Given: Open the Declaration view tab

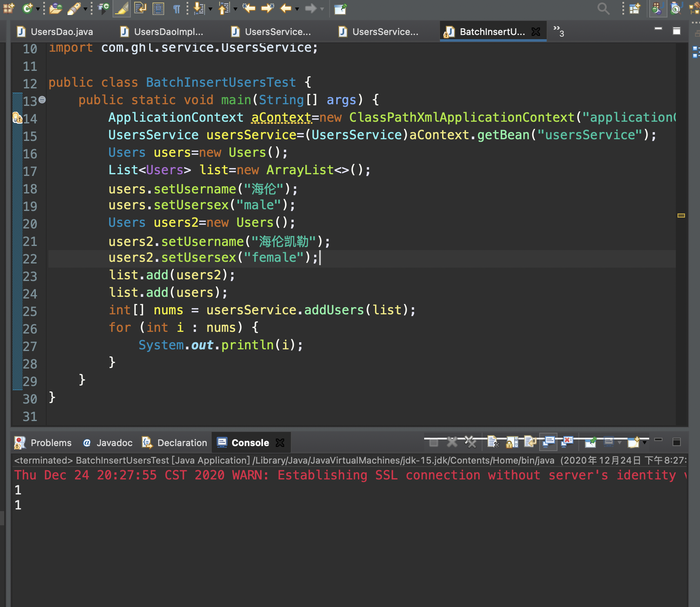Looking at the screenshot, I should [174, 443].
